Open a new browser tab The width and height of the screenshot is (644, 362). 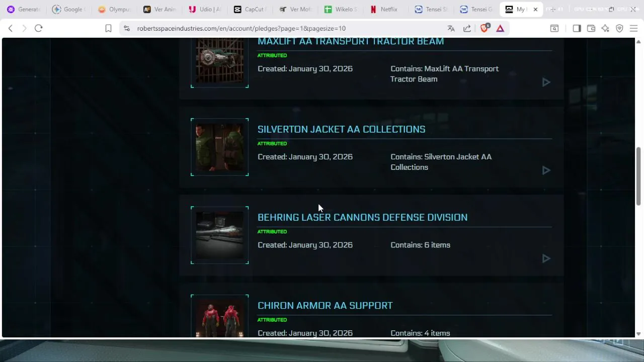tap(552, 9)
